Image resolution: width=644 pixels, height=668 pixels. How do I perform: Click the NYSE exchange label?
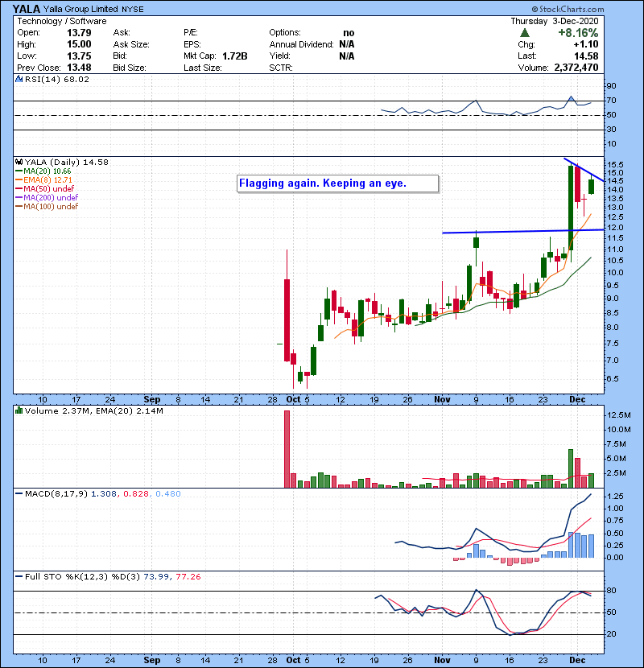(133, 9)
